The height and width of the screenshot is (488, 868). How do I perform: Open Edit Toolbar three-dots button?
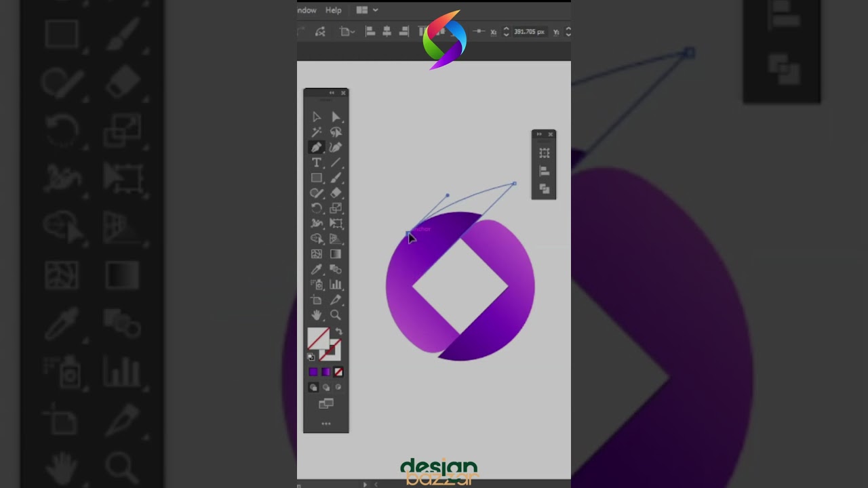click(326, 424)
